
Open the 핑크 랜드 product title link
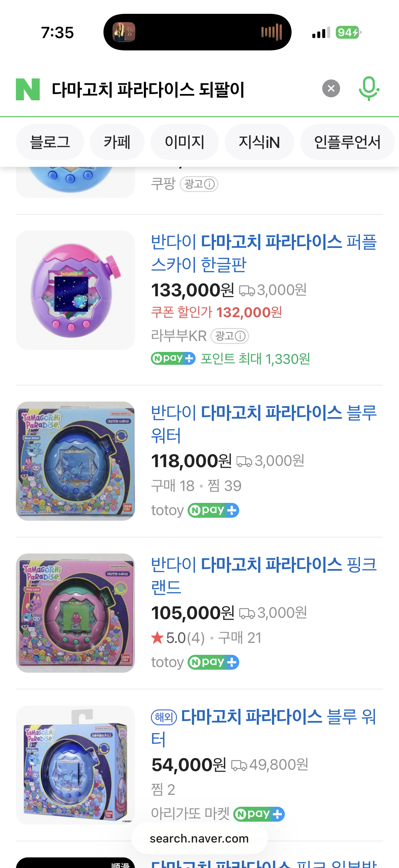(264, 575)
